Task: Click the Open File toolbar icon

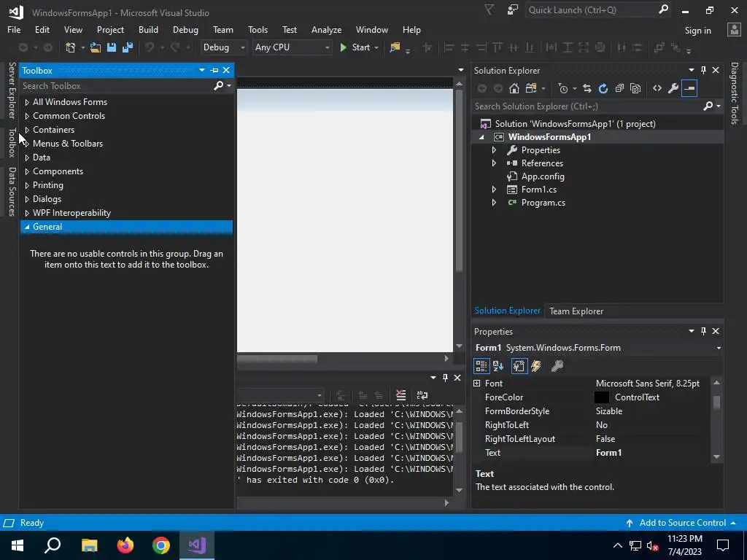Action: [x=96, y=47]
